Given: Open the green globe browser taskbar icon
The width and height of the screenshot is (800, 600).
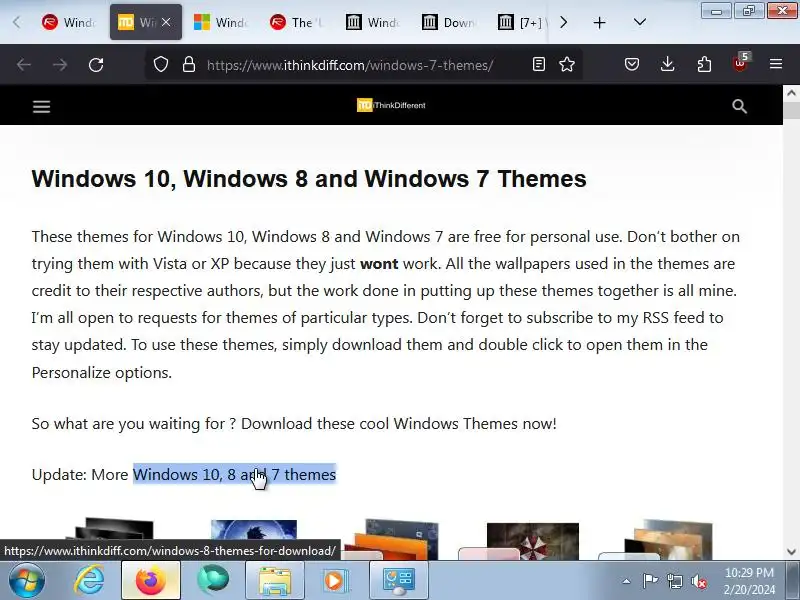Looking at the screenshot, I should pyautogui.click(x=213, y=580).
